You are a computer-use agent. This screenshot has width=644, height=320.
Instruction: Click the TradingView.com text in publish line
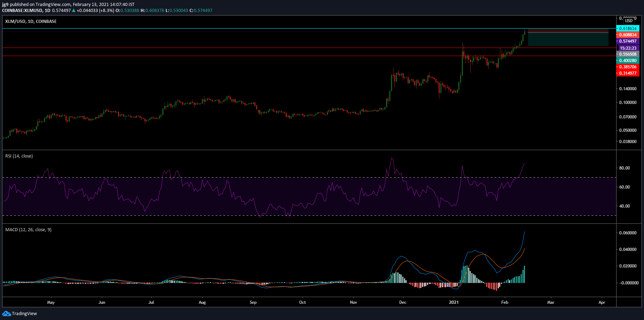point(54,5)
